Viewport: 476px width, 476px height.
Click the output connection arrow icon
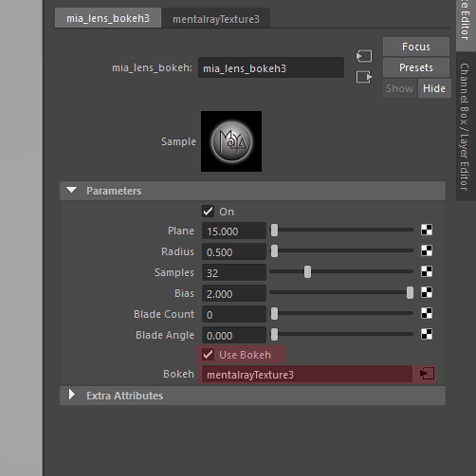364,77
